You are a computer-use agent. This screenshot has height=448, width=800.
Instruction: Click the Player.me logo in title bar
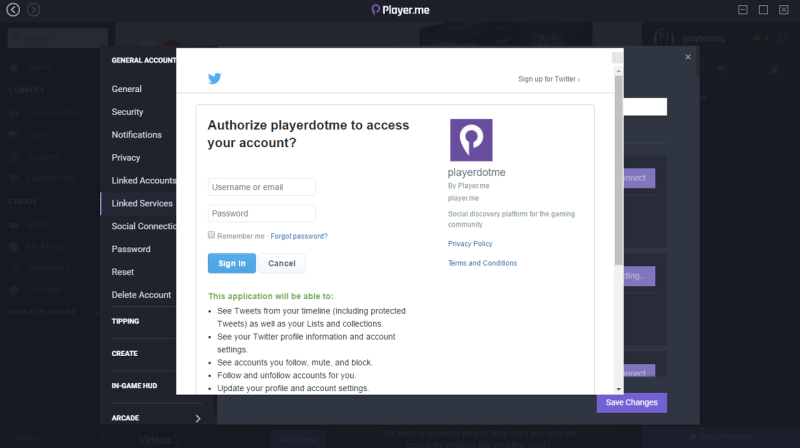[401, 10]
